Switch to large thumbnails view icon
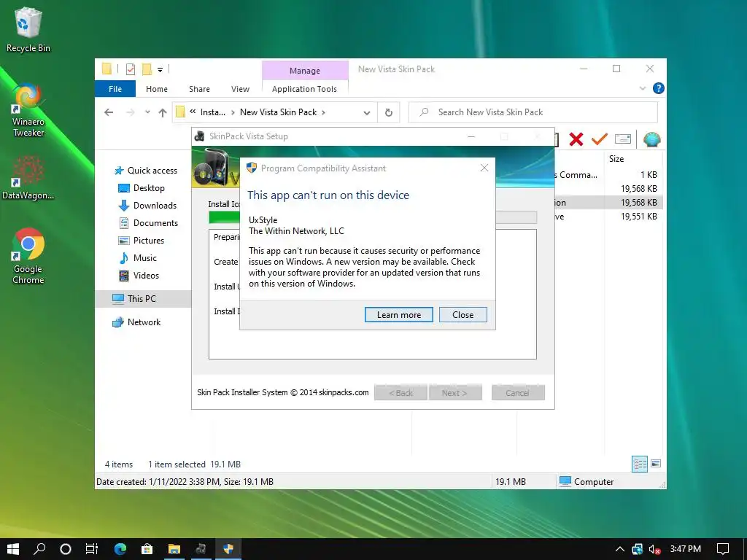Screen dimensions: 747x560 (x=656, y=464)
